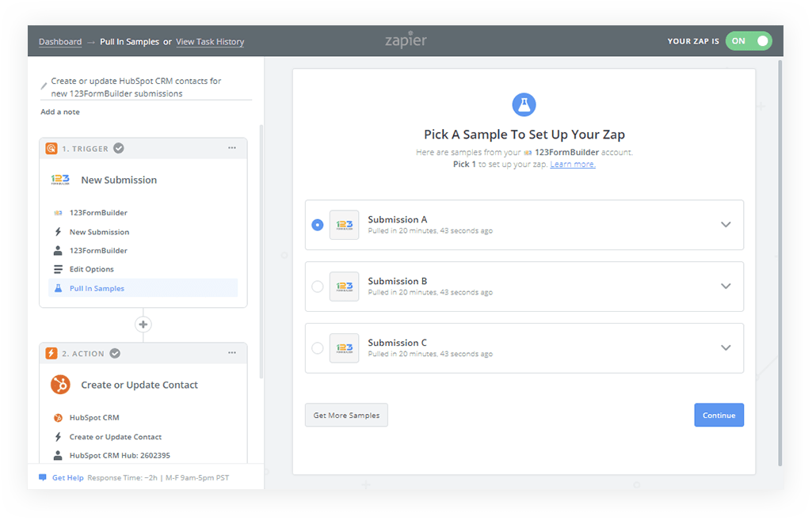
Task: Click the Edit Options lines icon
Action: (58, 269)
